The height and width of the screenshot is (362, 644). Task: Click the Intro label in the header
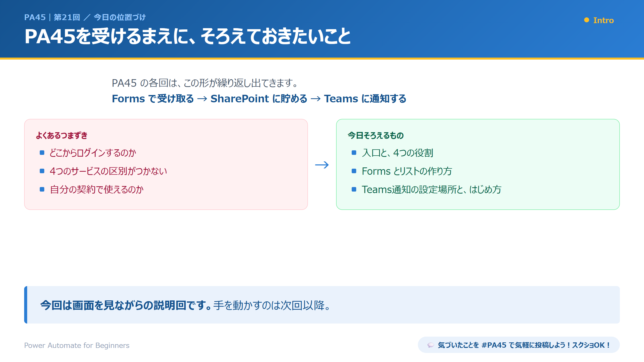pos(603,20)
